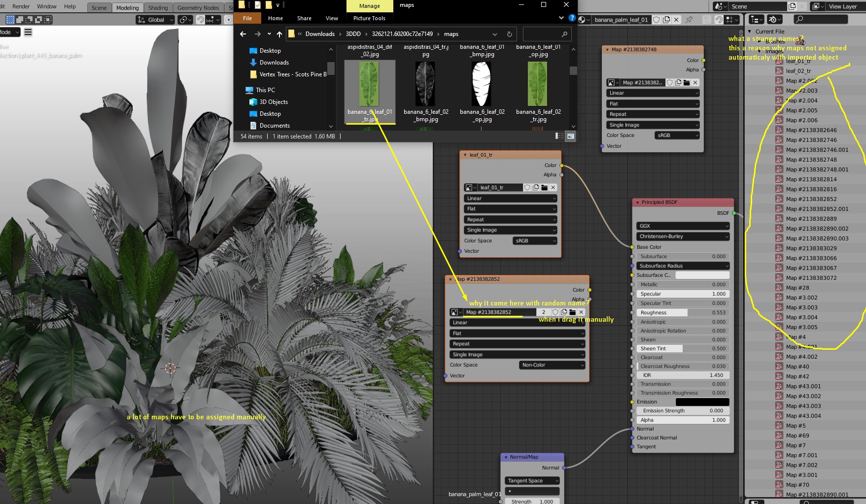Toggle fake user shield for banana_palm_leaf_01 material
This screenshot has height=504, width=866.
tap(657, 20)
